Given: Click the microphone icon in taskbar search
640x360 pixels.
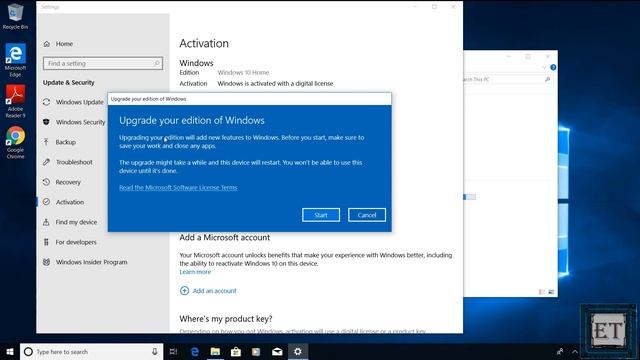Looking at the screenshot, I should point(155,351).
